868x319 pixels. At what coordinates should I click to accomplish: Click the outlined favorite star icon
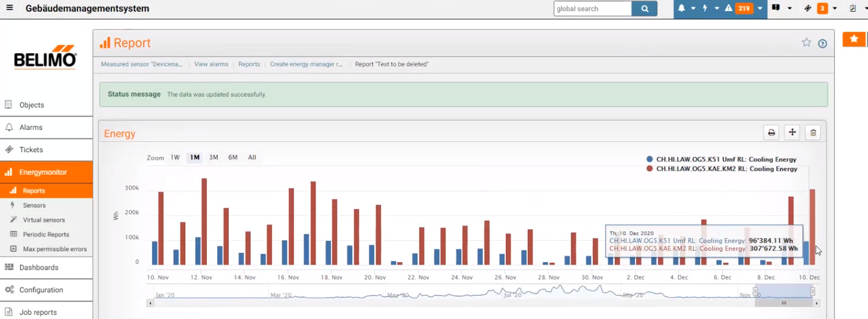(806, 43)
